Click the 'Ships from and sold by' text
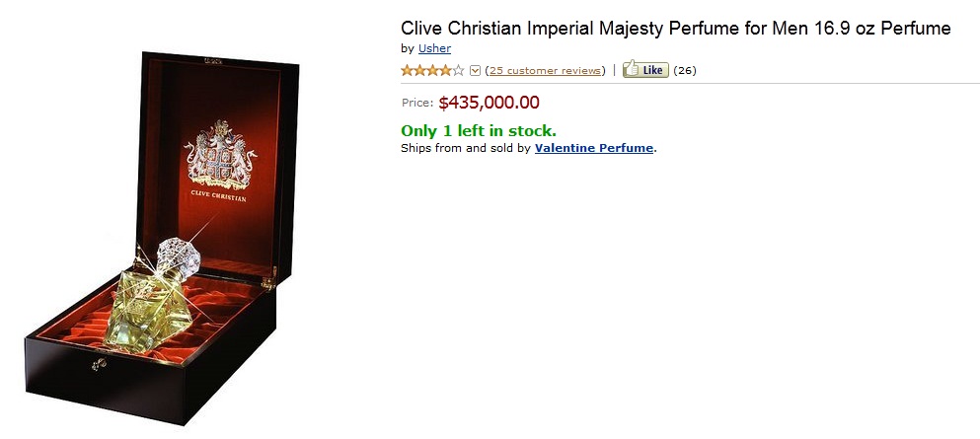 (x=466, y=148)
